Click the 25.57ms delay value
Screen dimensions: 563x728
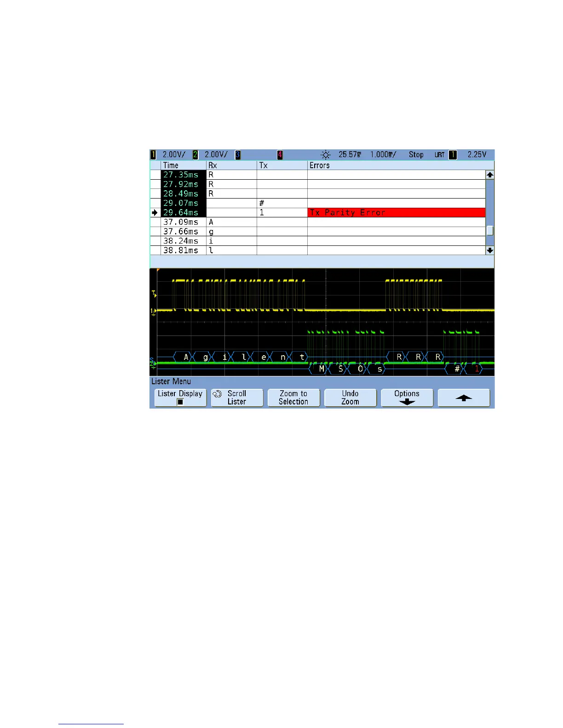350,155
